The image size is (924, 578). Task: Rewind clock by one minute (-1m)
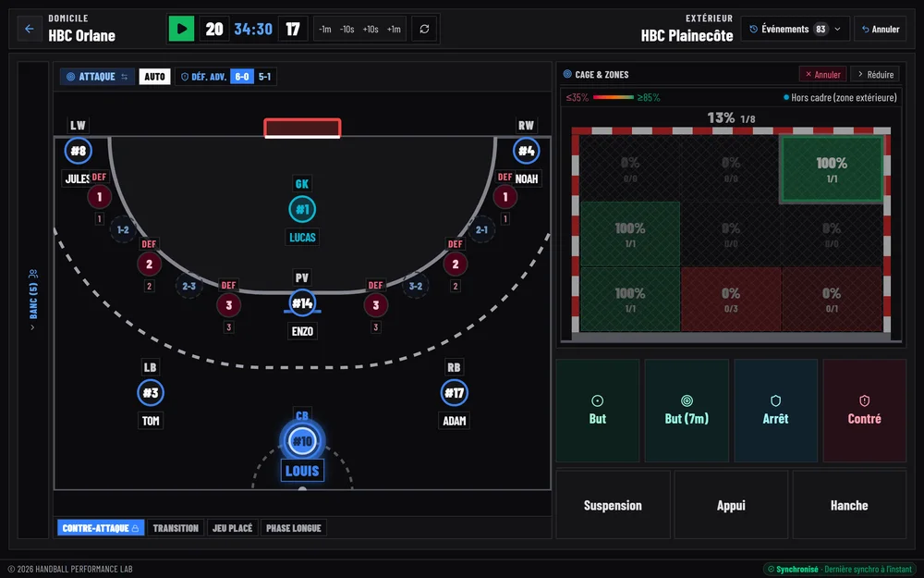324,29
